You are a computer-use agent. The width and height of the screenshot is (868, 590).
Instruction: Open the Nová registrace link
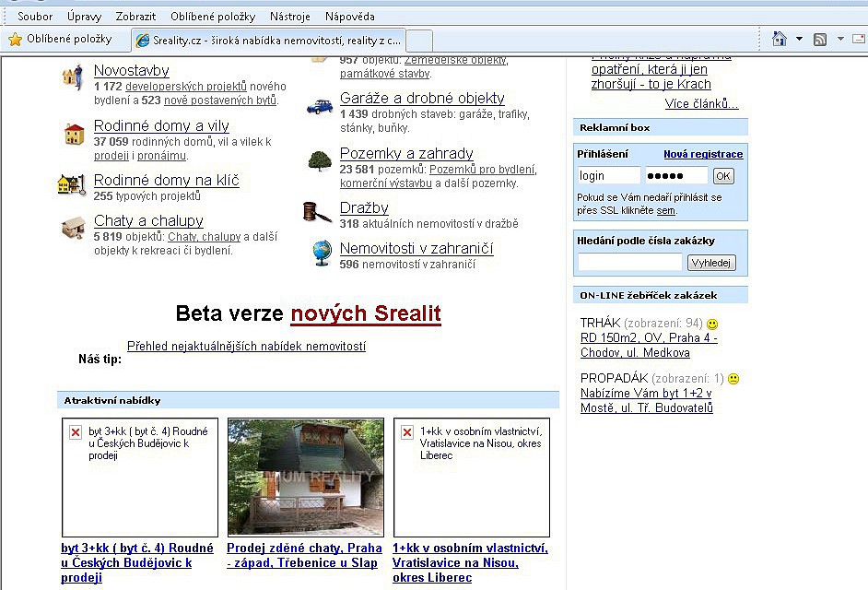click(x=702, y=154)
